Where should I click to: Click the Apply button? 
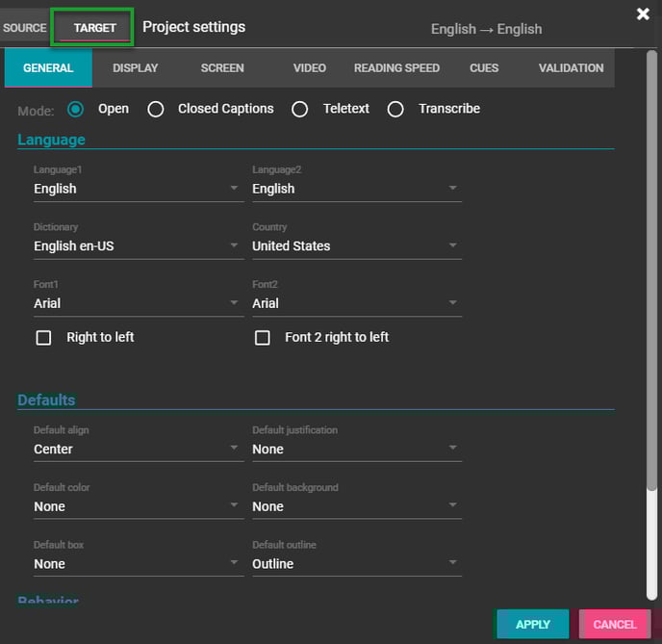coord(532,625)
